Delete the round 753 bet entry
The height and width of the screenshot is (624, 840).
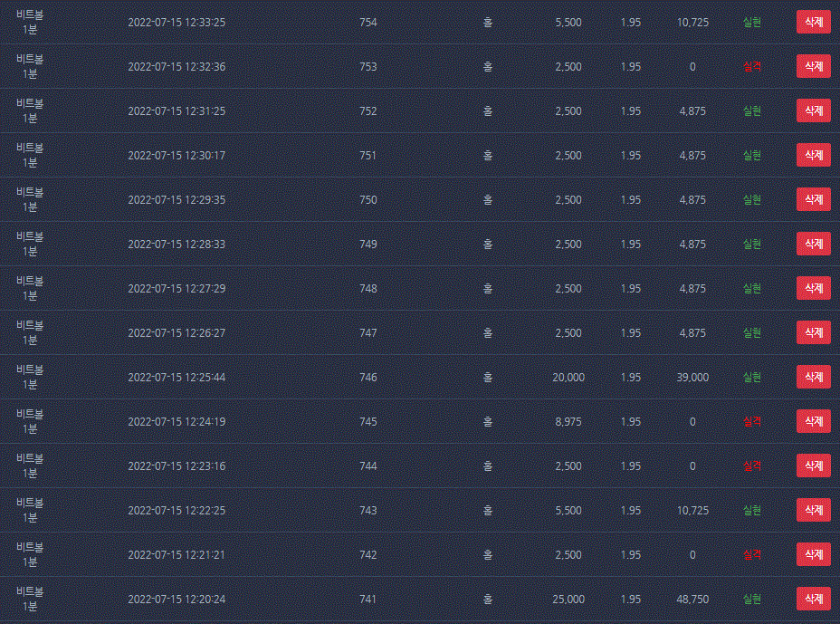[813, 66]
